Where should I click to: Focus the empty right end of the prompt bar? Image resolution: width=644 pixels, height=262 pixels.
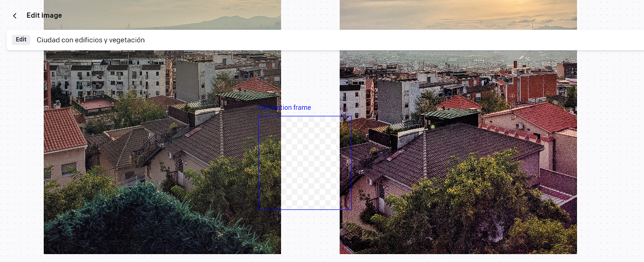pyautogui.click(x=465, y=40)
